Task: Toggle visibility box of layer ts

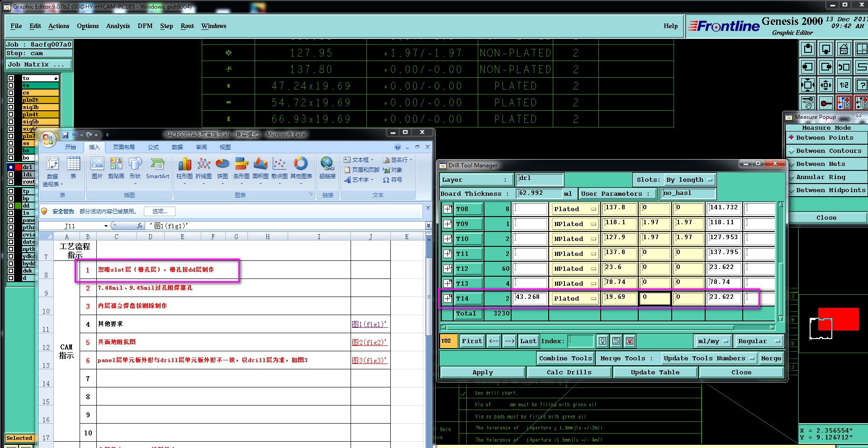Action: 11,85
